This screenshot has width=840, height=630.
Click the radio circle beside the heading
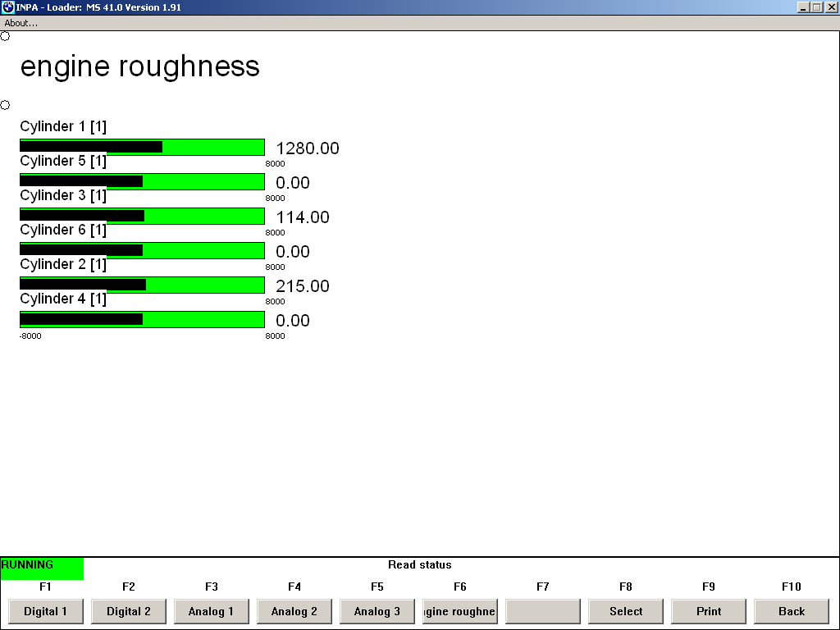click(5, 36)
